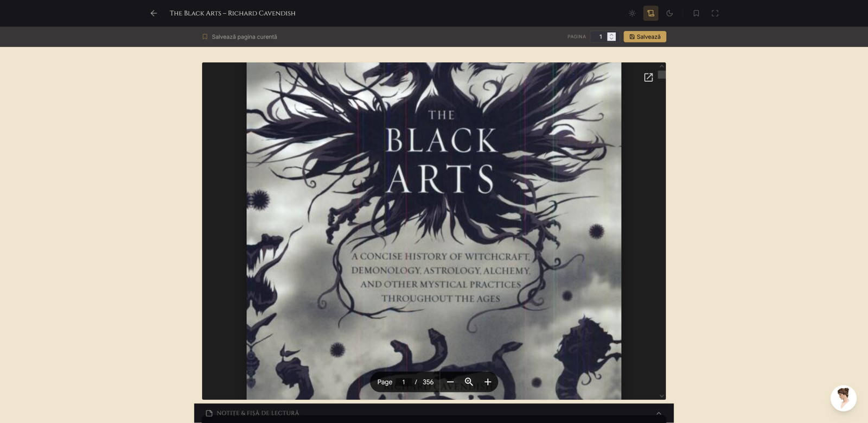Go back using the left arrow
The width and height of the screenshot is (868, 423).
pyautogui.click(x=154, y=13)
